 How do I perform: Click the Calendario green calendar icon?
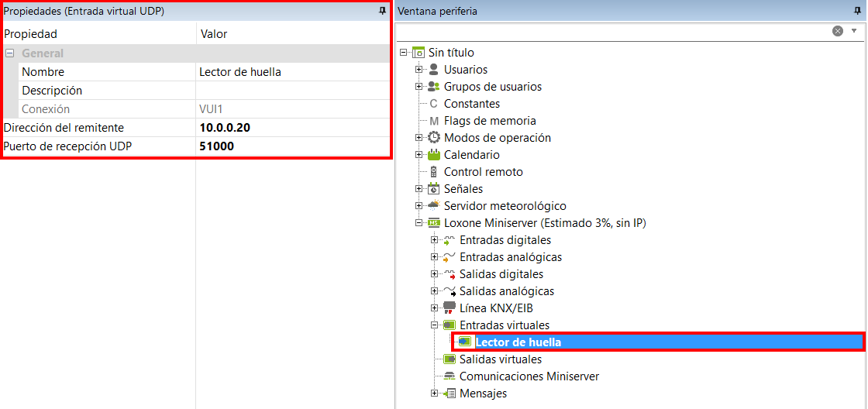coord(434,155)
